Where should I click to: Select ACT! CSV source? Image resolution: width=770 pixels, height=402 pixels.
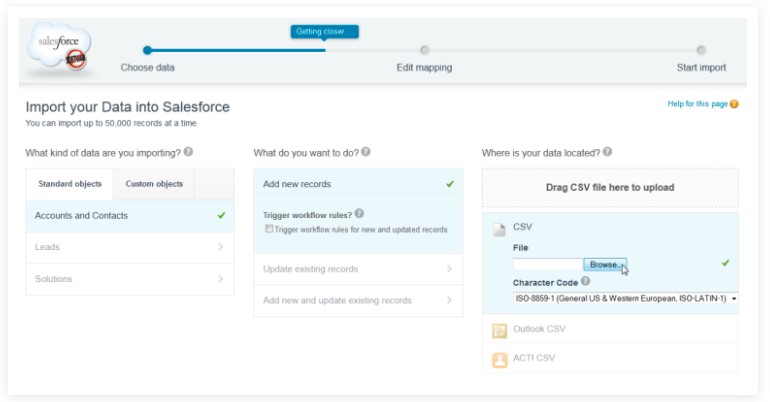pos(610,358)
